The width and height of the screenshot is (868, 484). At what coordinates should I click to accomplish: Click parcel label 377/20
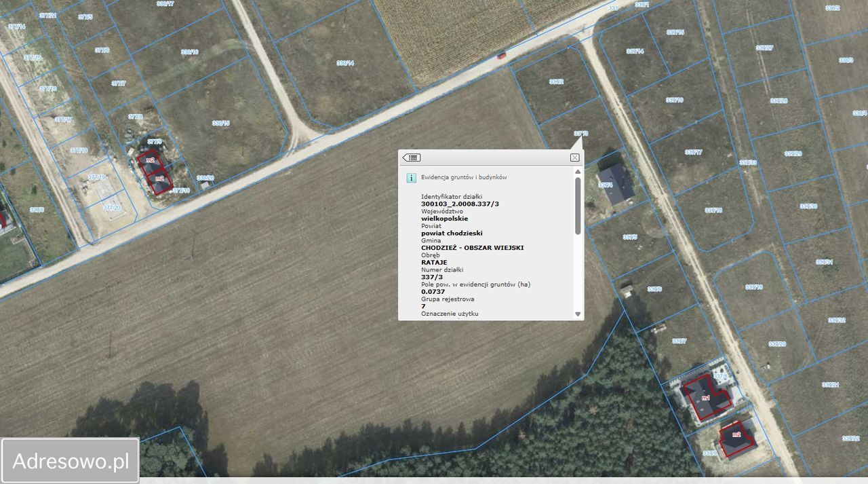(112, 208)
